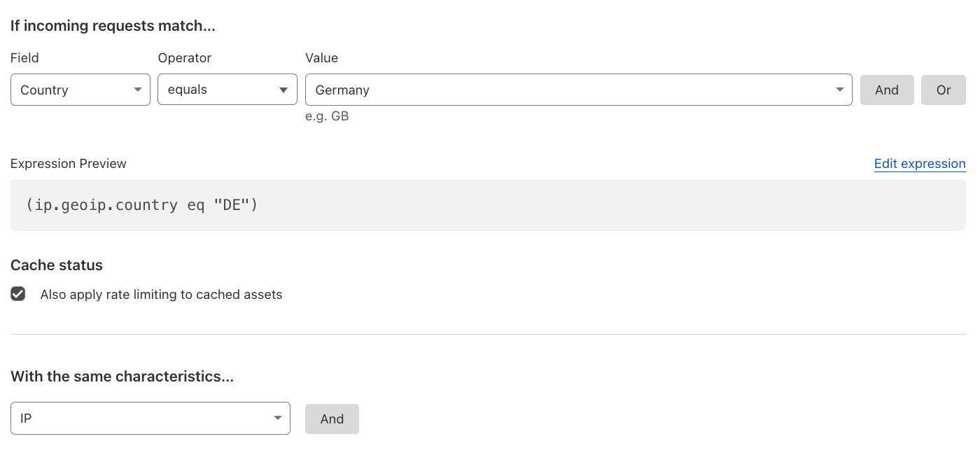Image resolution: width=980 pixels, height=455 pixels.
Task: Click the Expression Preview label
Action: pos(69,164)
